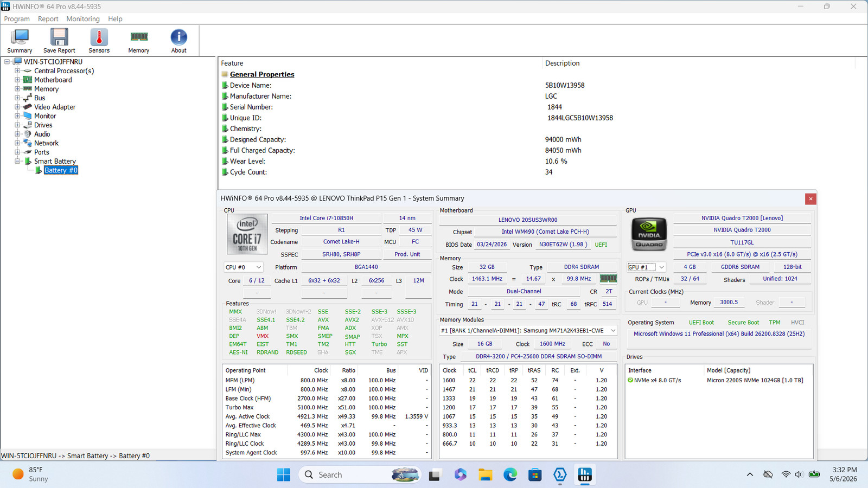Open the weather widget showing 85°F
Screen dimensions: 868x488
click(31, 474)
